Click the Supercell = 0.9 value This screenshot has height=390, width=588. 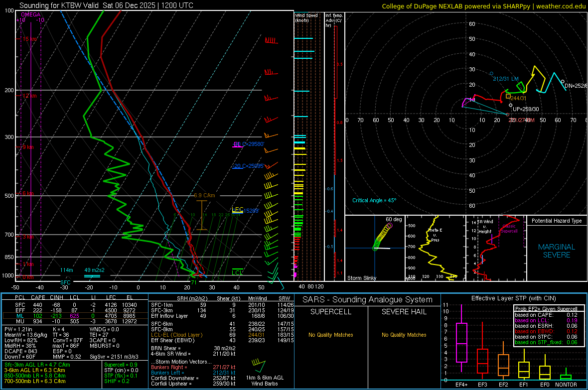tap(121, 365)
